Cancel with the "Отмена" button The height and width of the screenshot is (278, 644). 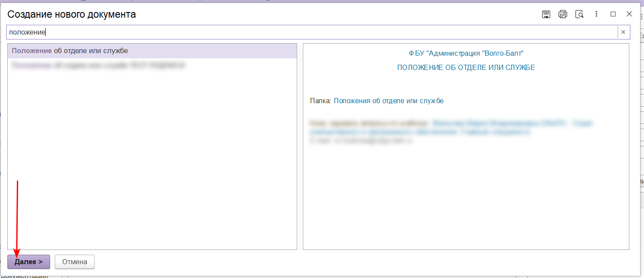coord(75,262)
